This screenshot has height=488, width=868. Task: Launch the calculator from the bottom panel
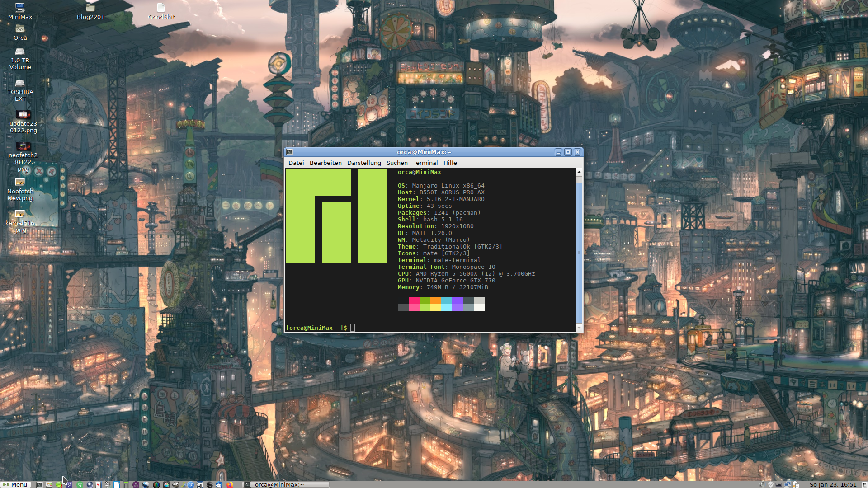click(x=126, y=484)
